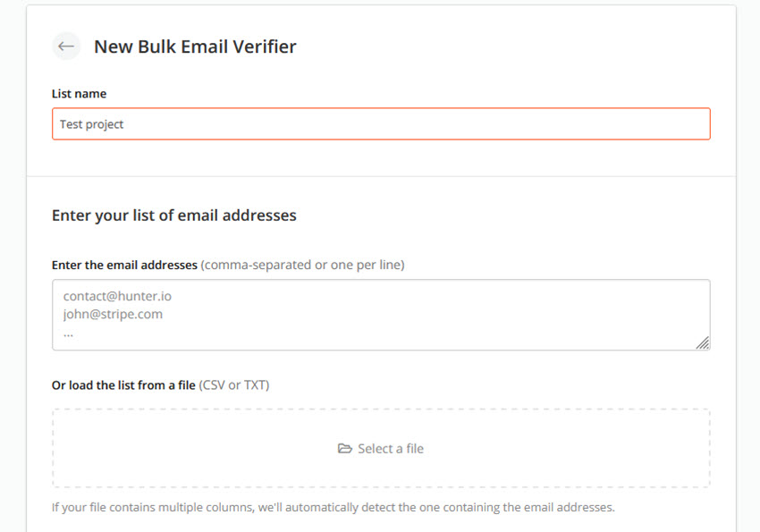Click the back arrow icon

pyautogui.click(x=66, y=46)
